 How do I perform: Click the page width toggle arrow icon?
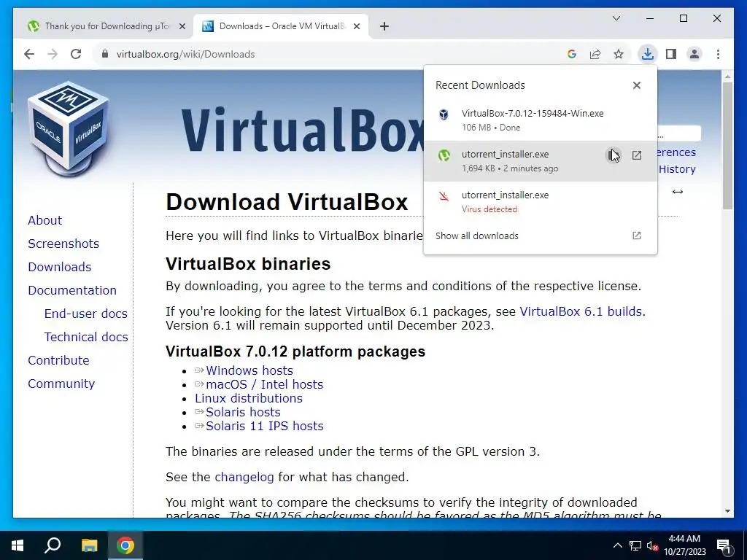pyautogui.click(x=678, y=192)
